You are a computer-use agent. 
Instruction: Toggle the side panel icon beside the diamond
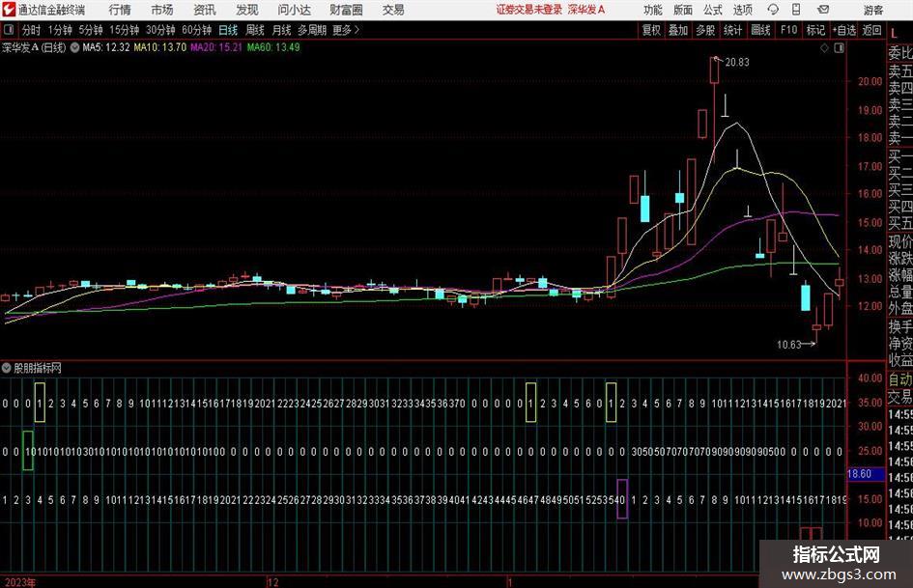click(839, 48)
